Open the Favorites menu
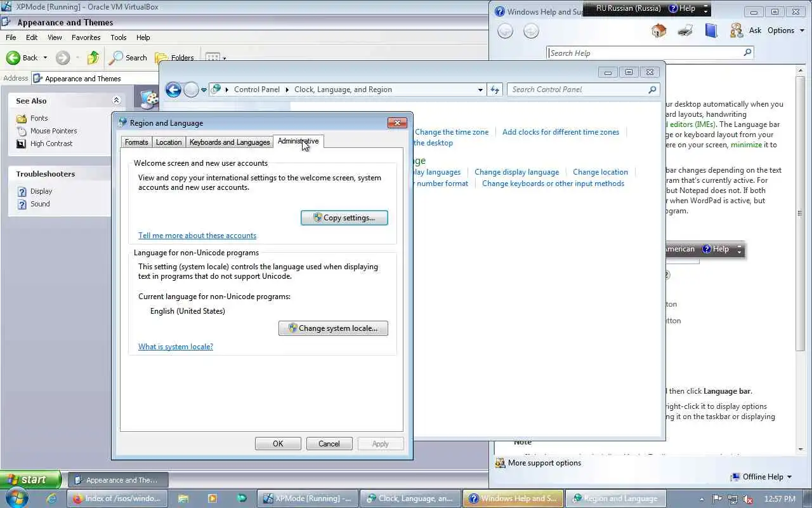Image resolution: width=812 pixels, height=508 pixels. pos(86,37)
